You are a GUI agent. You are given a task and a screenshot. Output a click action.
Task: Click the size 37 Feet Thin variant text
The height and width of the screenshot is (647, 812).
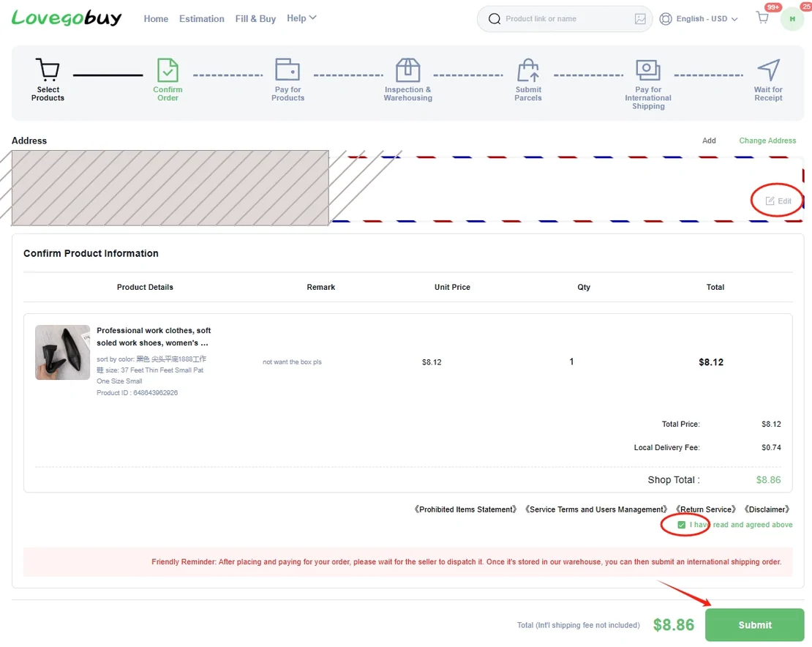coord(151,370)
